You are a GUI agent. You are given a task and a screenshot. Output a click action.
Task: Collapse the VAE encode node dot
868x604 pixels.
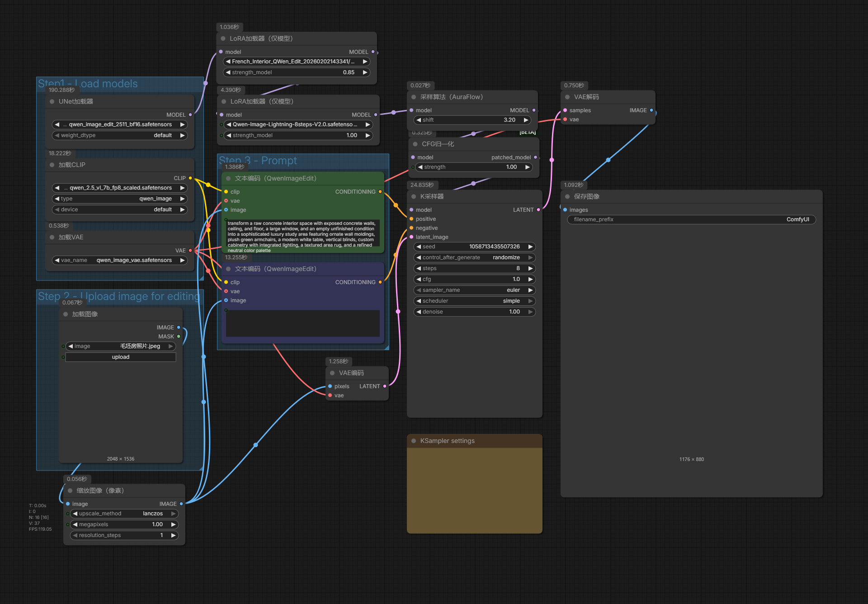[332, 373]
